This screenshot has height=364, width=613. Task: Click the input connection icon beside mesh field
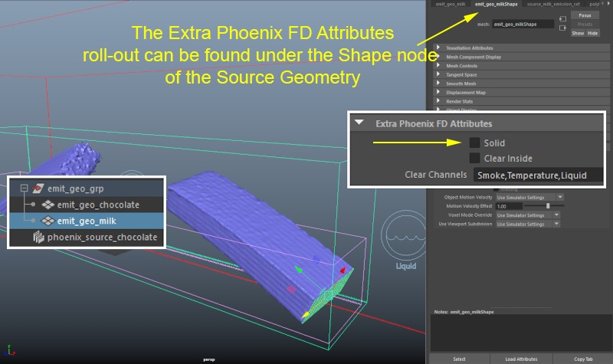562,18
